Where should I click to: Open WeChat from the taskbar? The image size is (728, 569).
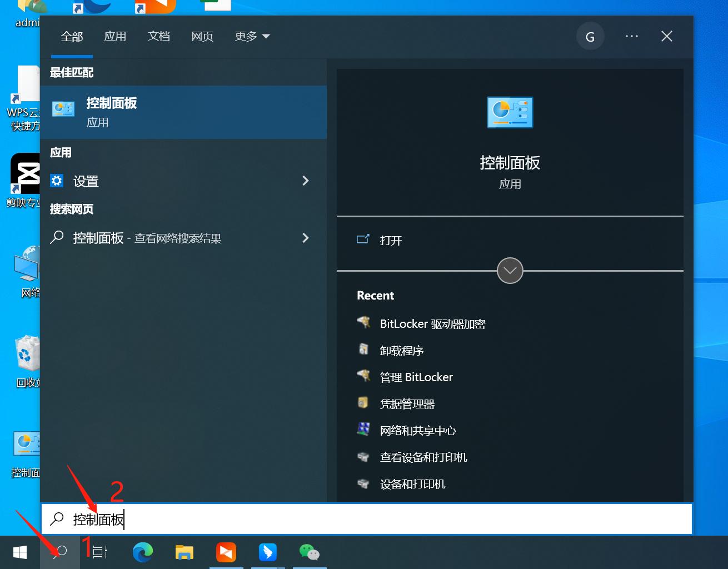pos(310,552)
